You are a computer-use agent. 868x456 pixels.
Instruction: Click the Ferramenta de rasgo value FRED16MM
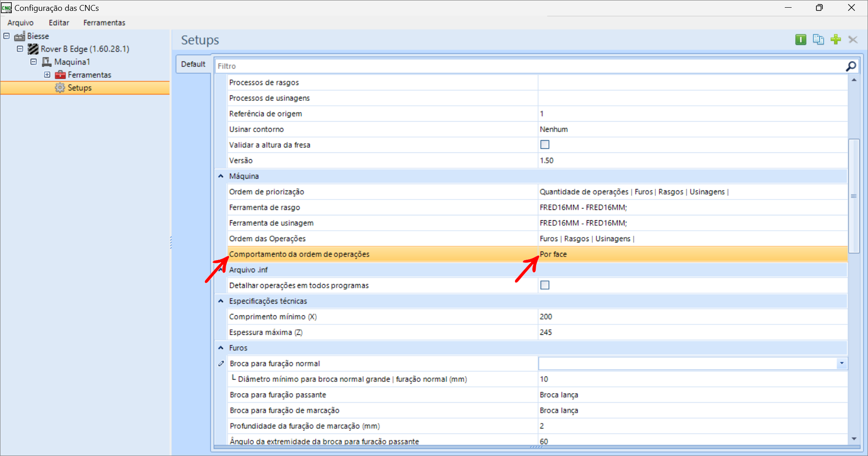pos(583,208)
